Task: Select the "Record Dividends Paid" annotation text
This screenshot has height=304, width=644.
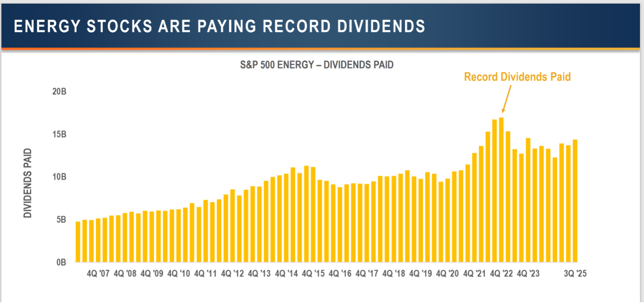Action: [517, 77]
